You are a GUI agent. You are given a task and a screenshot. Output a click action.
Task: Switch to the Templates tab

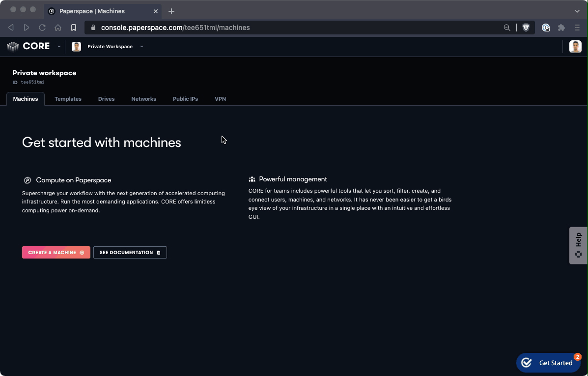coord(68,99)
